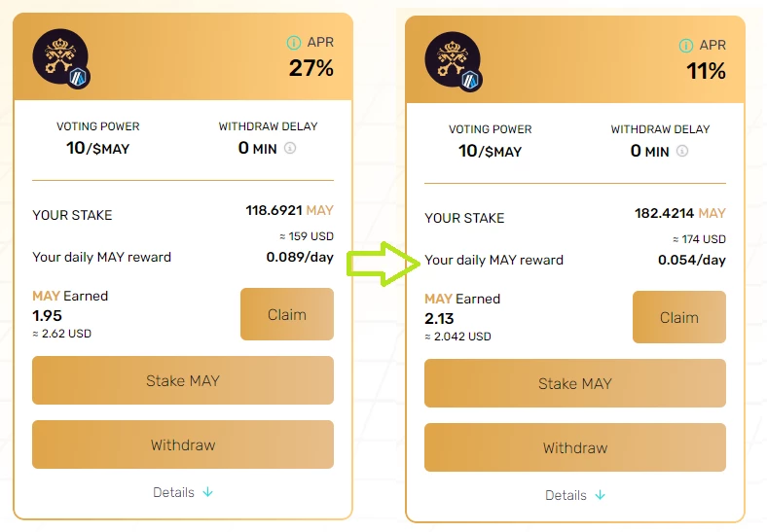Click the APR info icon on 11% card
The height and width of the screenshot is (532, 767).
coord(686,46)
